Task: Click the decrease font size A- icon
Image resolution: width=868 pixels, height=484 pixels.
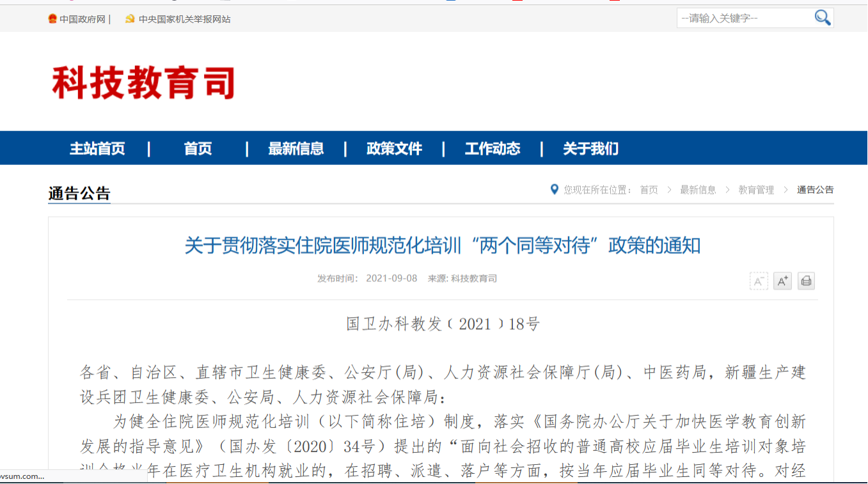Action: point(759,281)
